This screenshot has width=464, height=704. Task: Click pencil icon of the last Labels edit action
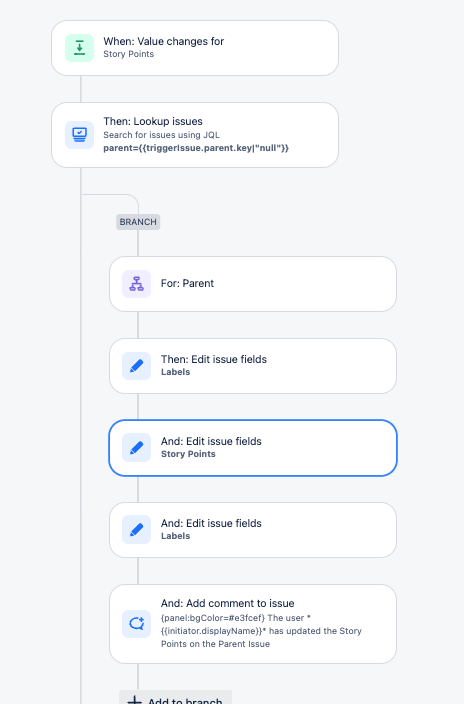(137, 530)
